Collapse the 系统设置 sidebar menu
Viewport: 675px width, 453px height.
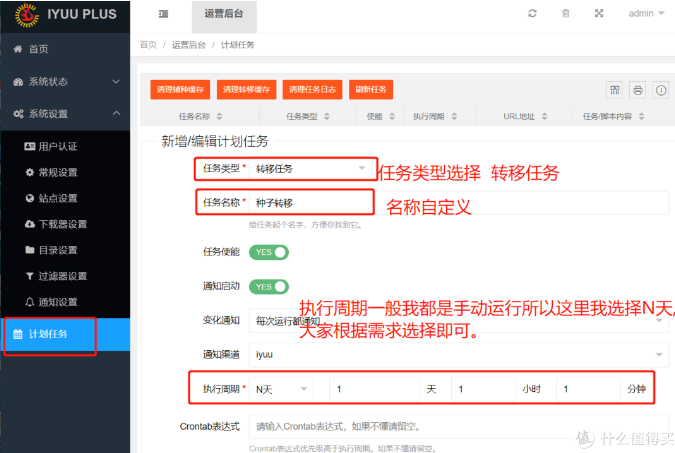[x=65, y=114]
